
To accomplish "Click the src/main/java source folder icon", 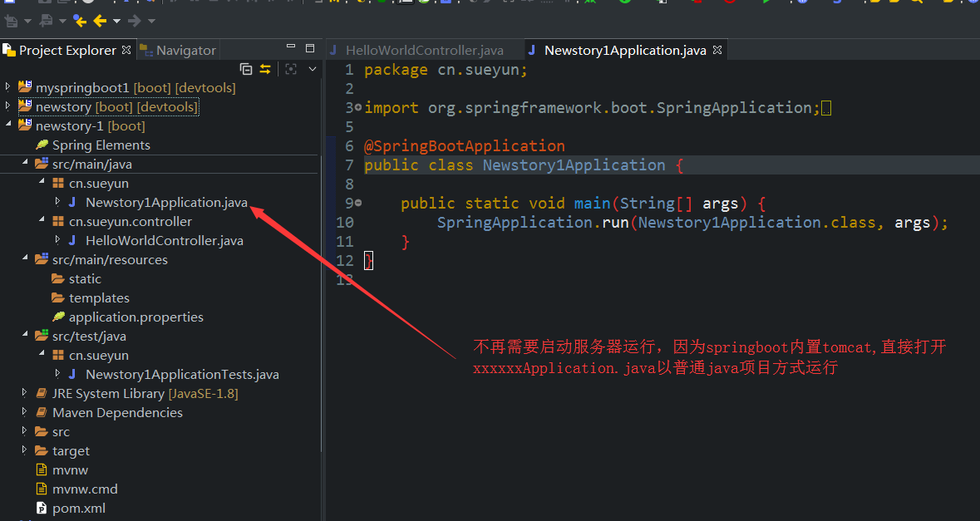I will 42,164.
